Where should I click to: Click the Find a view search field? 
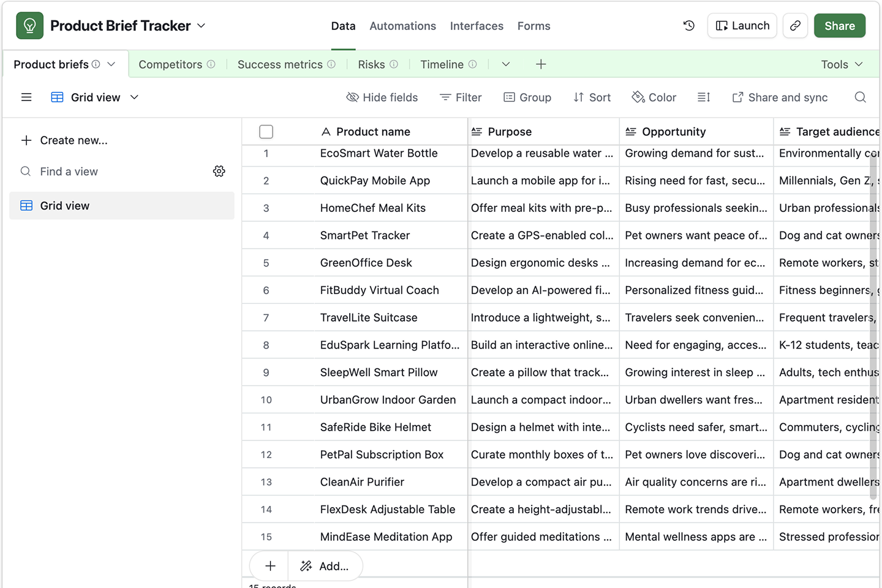pyautogui.click(x=113, y=171)
